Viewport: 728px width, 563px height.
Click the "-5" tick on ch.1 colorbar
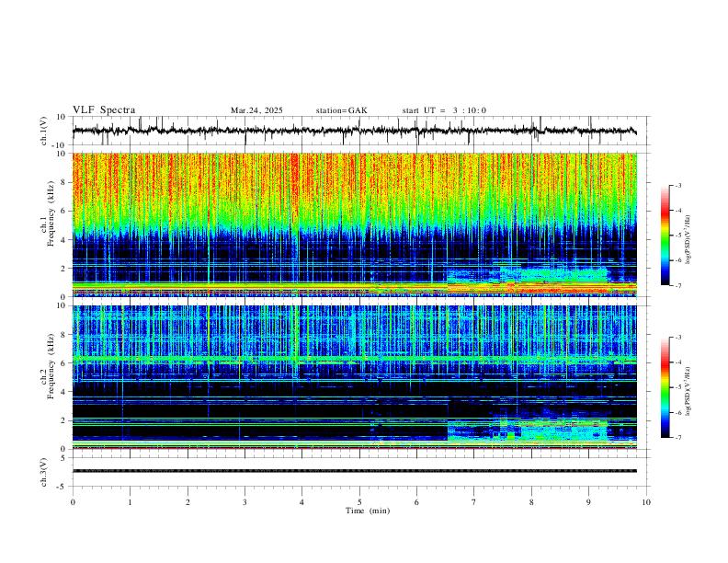point(677,236)
